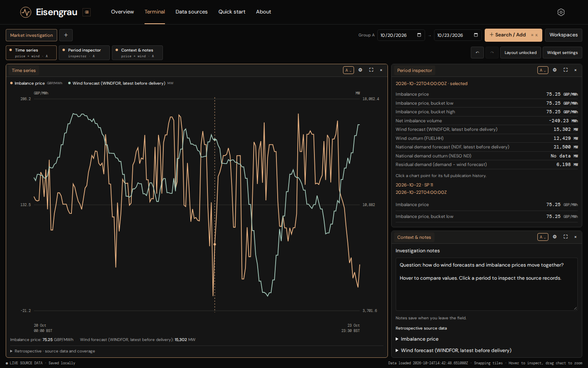Undo the last layout change
The width and height of the screenshot is (588, 368).
point(477,52)
